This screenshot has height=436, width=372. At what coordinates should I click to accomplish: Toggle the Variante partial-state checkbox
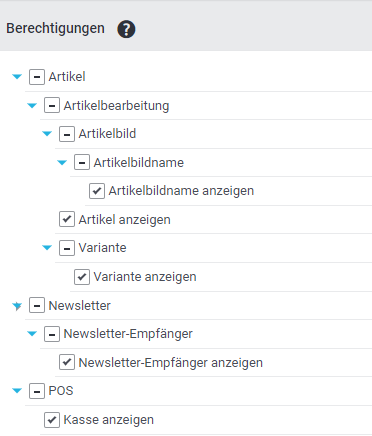pyautogui.click(x=67, y=248)
